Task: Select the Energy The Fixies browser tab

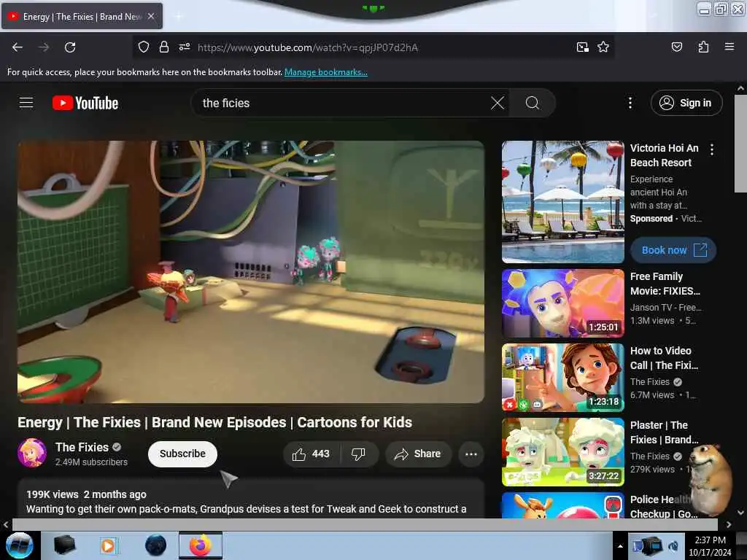Action: (82, 16)
